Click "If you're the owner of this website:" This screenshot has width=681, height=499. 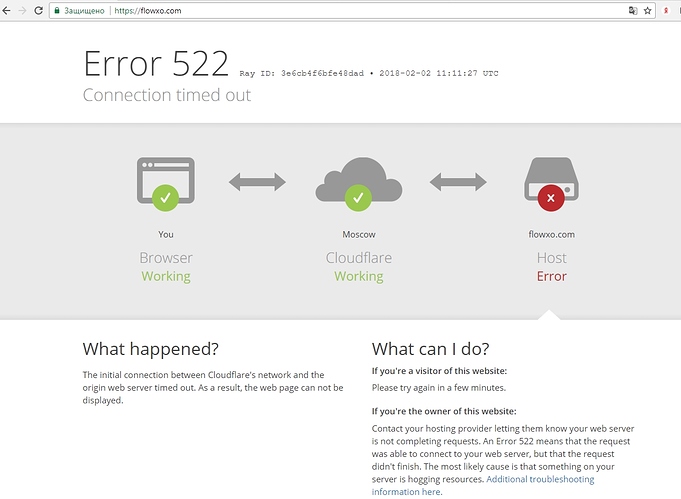[x=444, y=411]
